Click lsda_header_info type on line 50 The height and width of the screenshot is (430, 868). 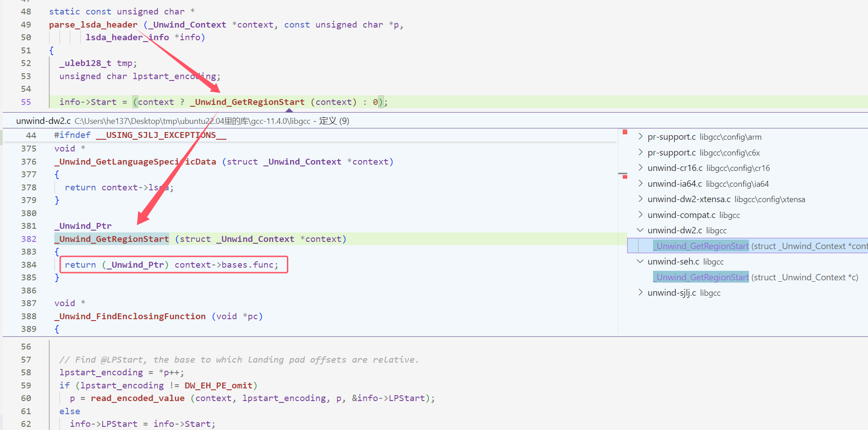(127, 38)
